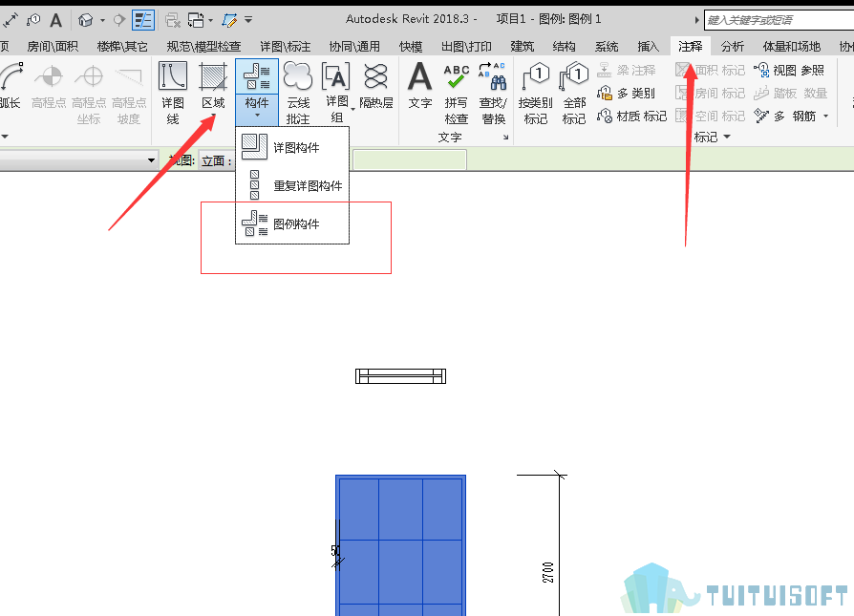Select the blue curtain wall panel in the view
This screenshot has height=616, width=854.
[x=400, y=545]
